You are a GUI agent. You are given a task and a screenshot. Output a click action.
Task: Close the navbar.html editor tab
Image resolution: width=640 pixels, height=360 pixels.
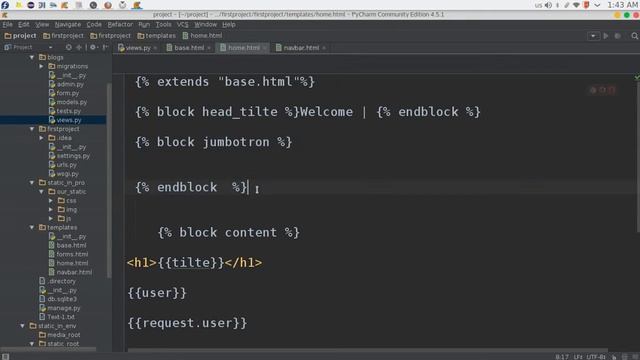pos(324,48)
